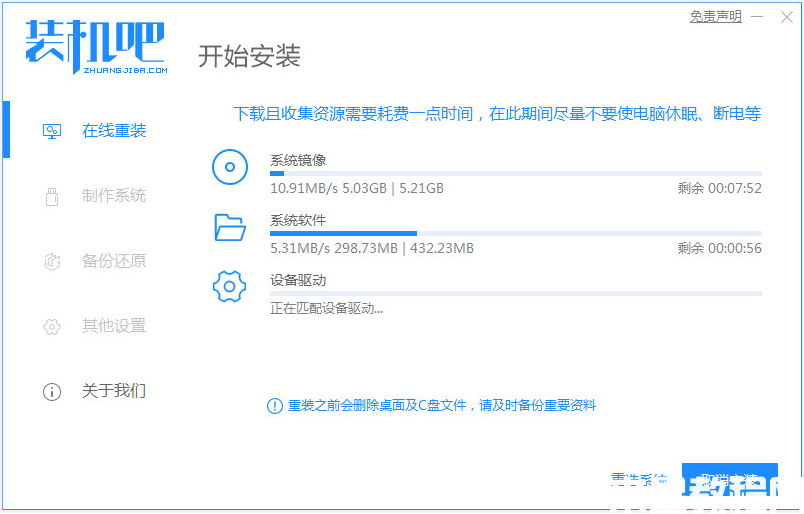The height and width of the screenshot is (514, 804).
Task: Click the 系统软件 label
Action: (298, 221)
